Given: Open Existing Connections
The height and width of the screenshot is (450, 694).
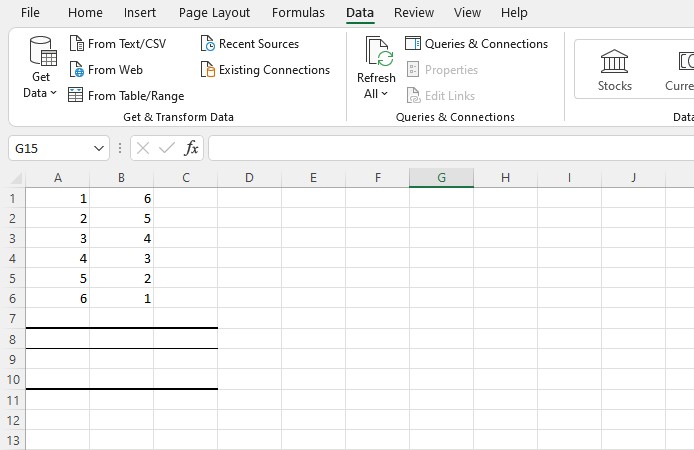Looking at the screenshot, I should pyautogui.click(x=265, y=70).
